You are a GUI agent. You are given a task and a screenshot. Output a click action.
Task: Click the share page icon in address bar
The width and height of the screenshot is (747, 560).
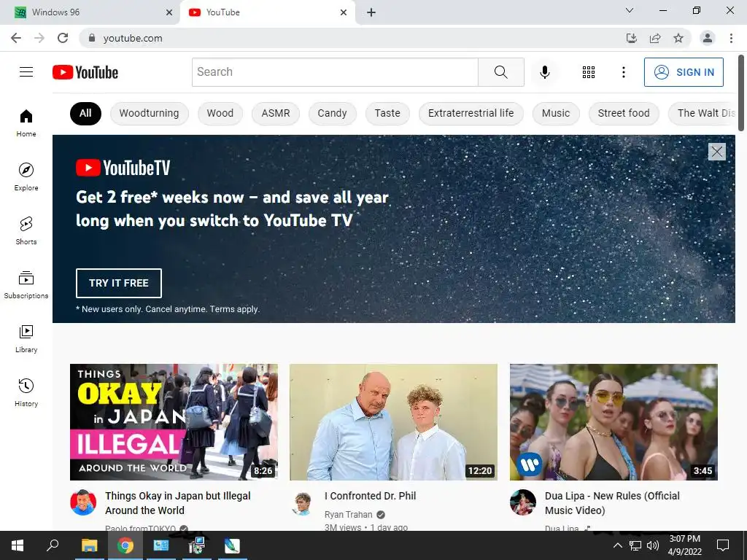tap(655, 38)
